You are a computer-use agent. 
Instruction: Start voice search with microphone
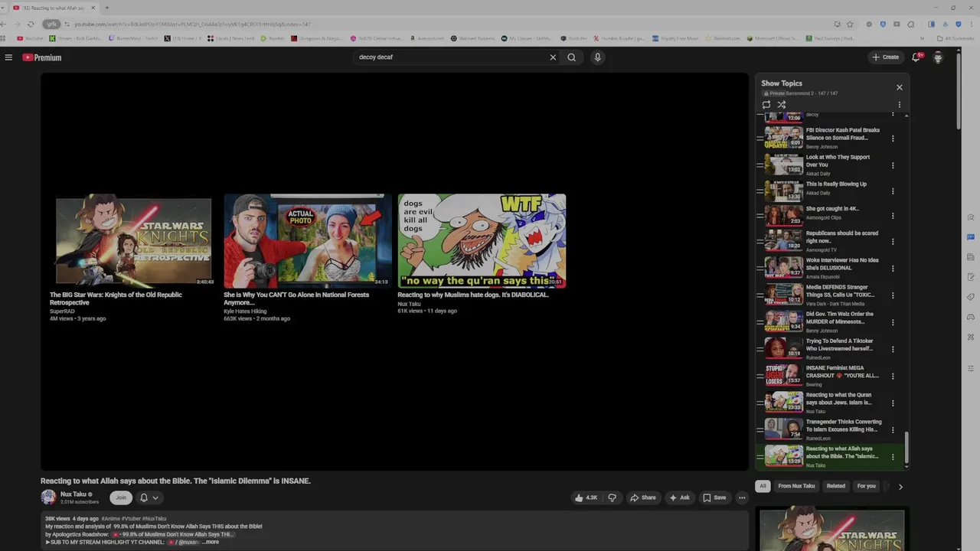tap(597, 57)
